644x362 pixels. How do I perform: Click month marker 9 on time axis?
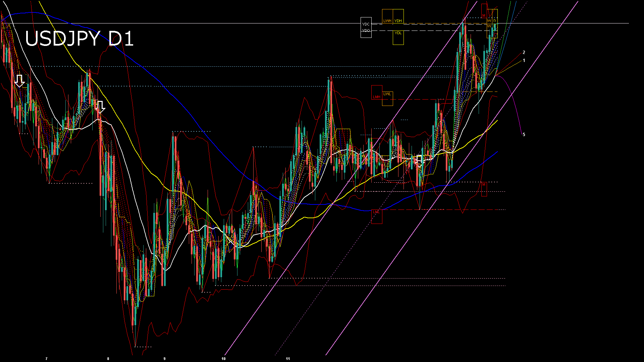pos(164,359)
